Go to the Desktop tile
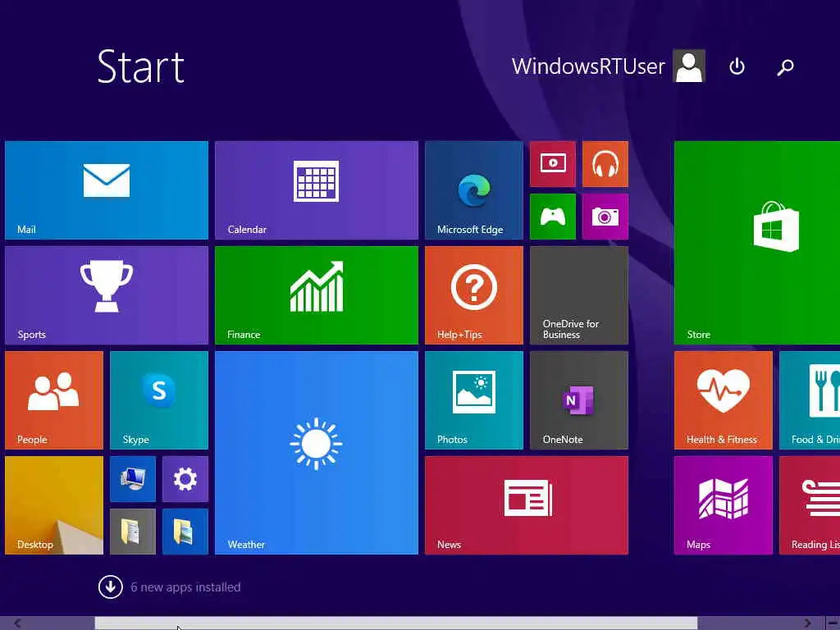Viewport: 840px width, 630px height. pyautogui.click(x=54, y=505)
